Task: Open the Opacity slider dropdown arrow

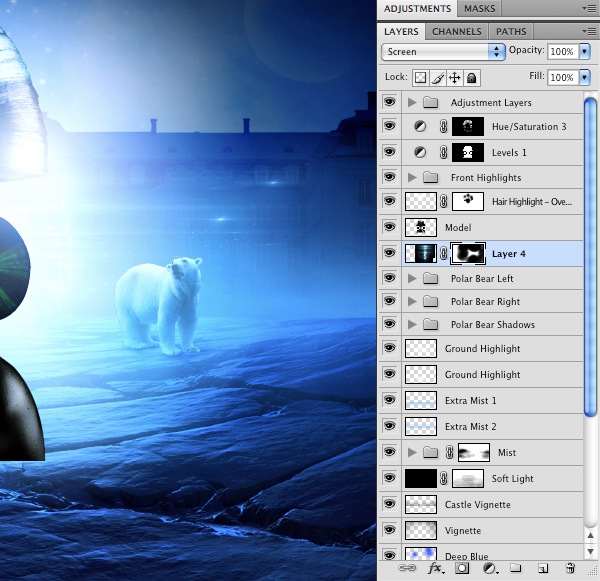Action: 585,51
